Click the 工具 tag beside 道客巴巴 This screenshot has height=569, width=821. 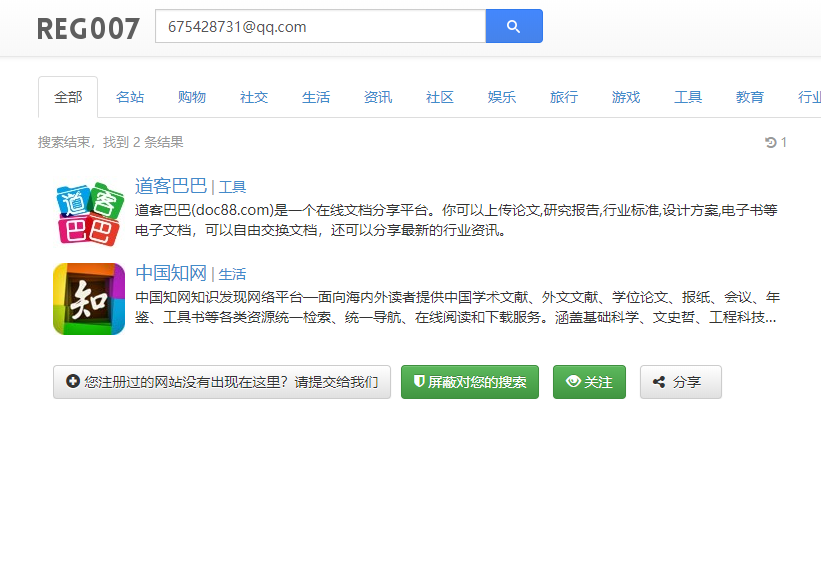[232, 187]
